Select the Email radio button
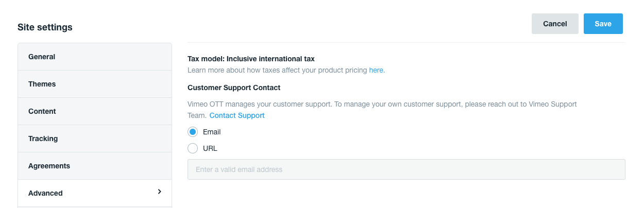The height and width of the screenshot is (208, 644). tap(193, 132)
